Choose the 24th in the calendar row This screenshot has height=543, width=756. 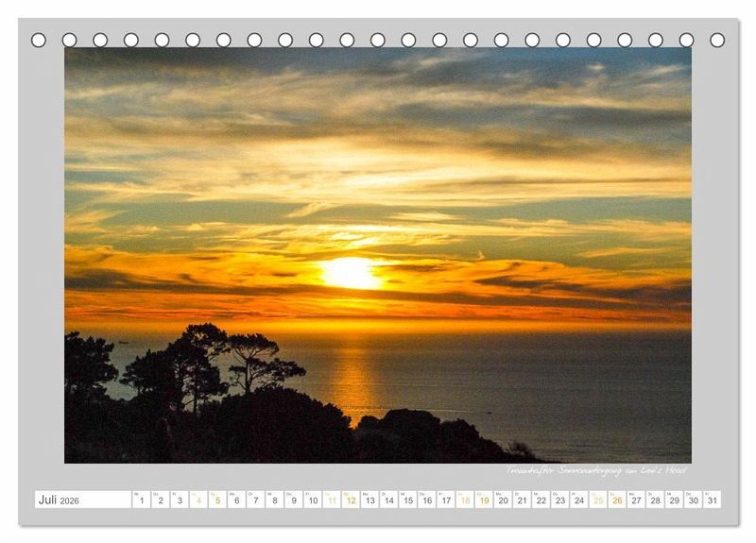click(x=579, y=500)
